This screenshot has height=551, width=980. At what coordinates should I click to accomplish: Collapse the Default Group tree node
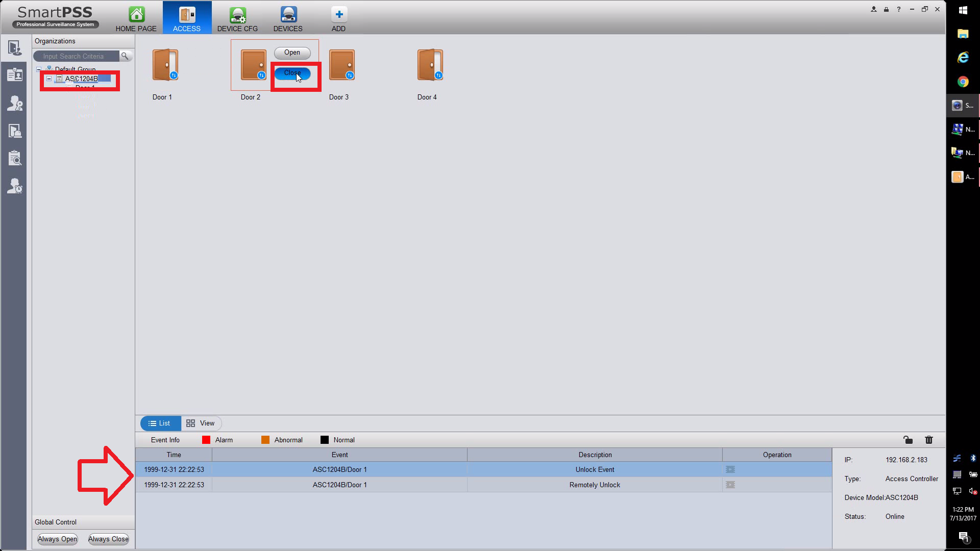click(x=39, y=69)
